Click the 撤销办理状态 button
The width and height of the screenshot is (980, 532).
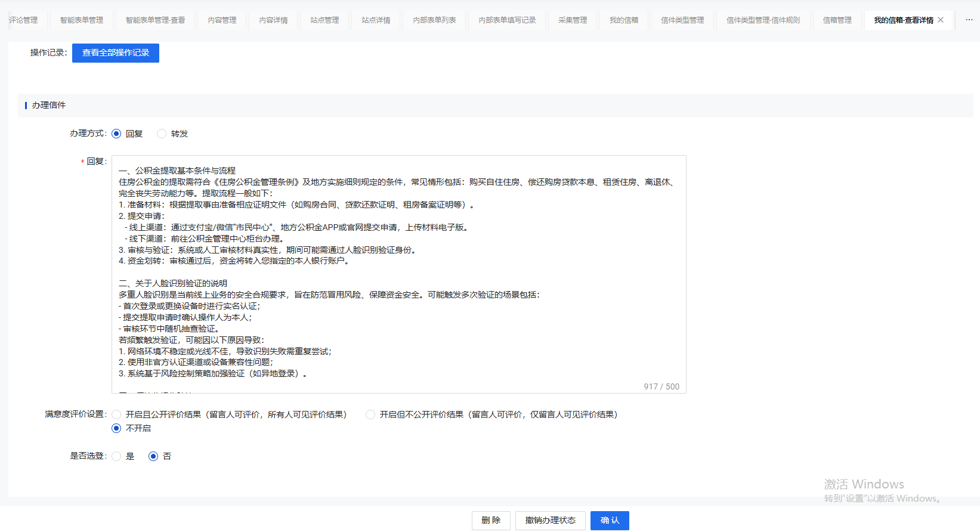[x=550, y=521]
